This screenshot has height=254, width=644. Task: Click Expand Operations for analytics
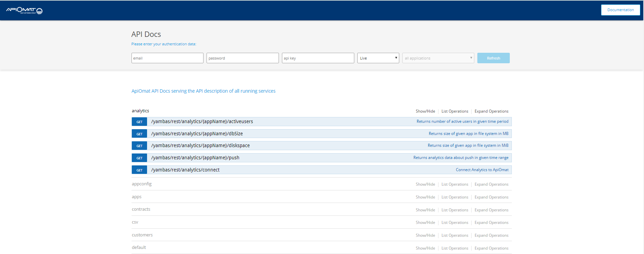(x=491, y=111)
